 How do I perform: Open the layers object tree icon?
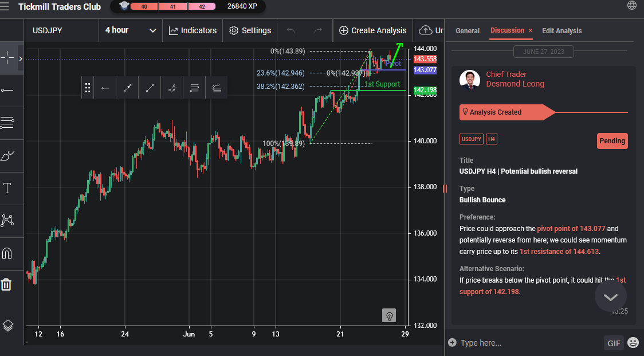pyautogui.click(x=8, y=326)
